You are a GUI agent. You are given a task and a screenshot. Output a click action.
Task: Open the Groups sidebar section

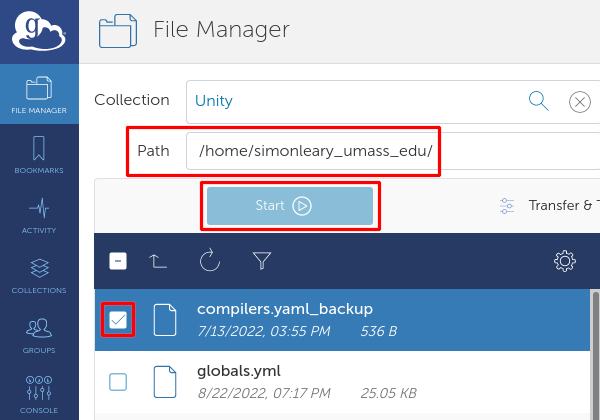(39, 335)
